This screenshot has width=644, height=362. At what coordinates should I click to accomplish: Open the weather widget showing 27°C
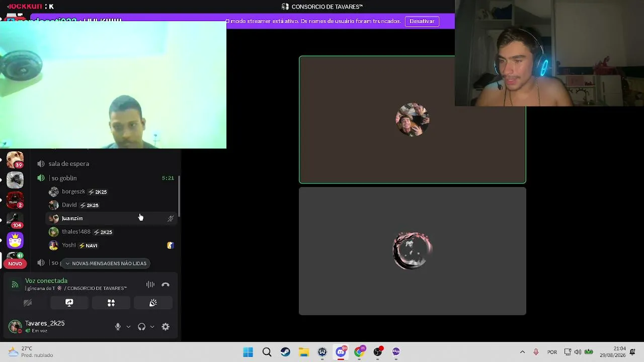click(x=31, y=352)
